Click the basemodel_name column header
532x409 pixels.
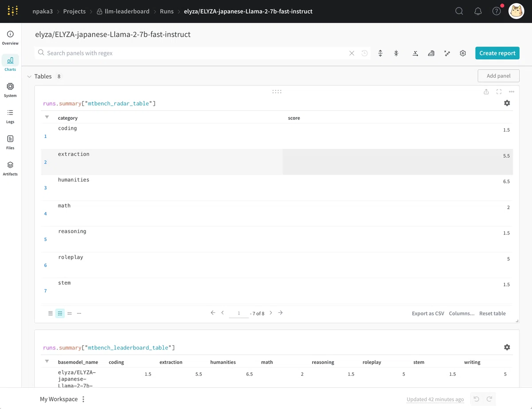(78, 362)
